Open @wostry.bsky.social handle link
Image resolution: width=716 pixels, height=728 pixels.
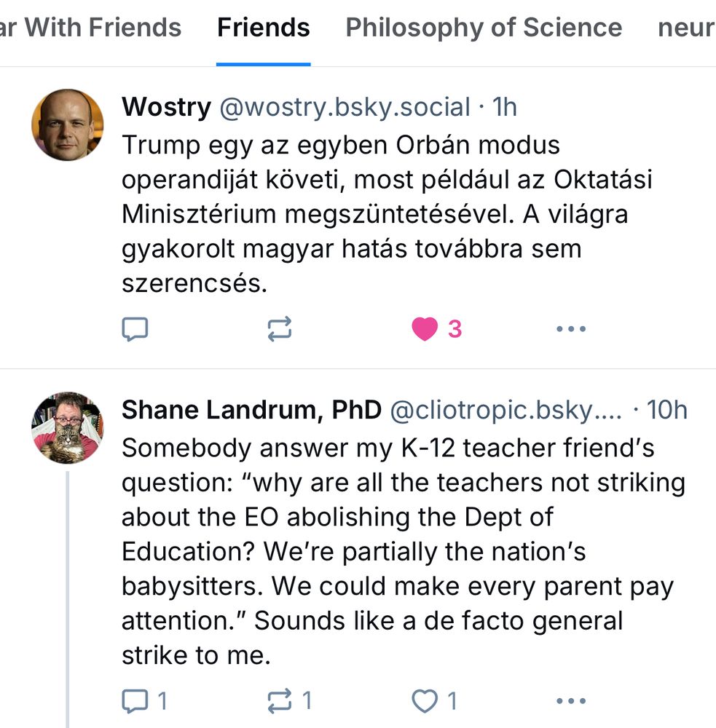[344, 107]
